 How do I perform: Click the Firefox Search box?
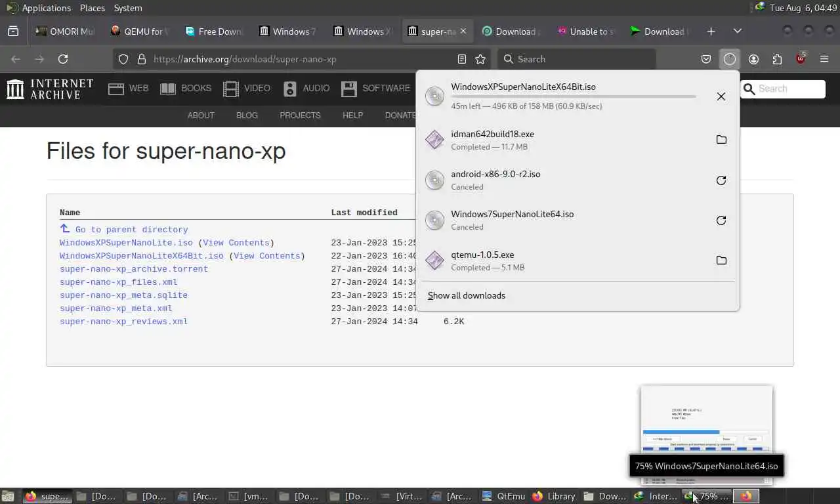[576, 59]
